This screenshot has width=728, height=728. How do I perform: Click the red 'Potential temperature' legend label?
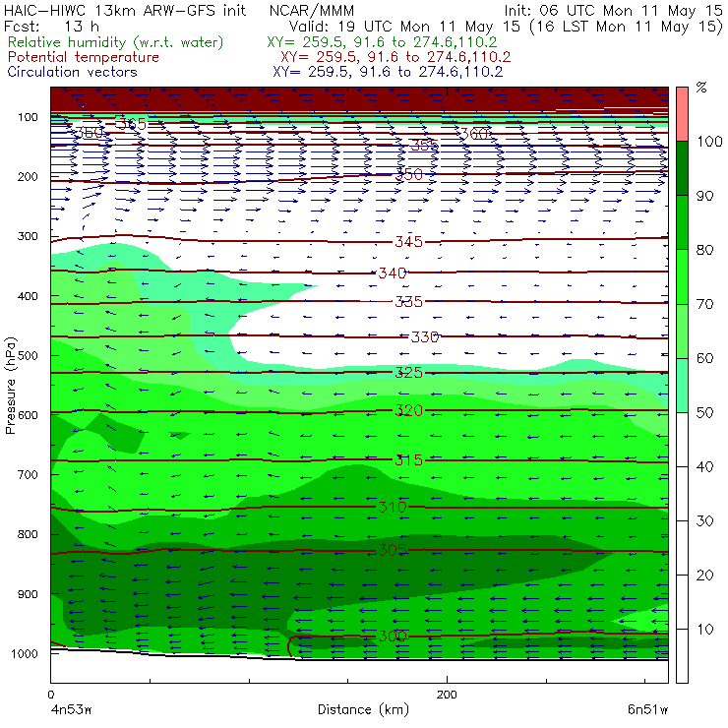84,57
